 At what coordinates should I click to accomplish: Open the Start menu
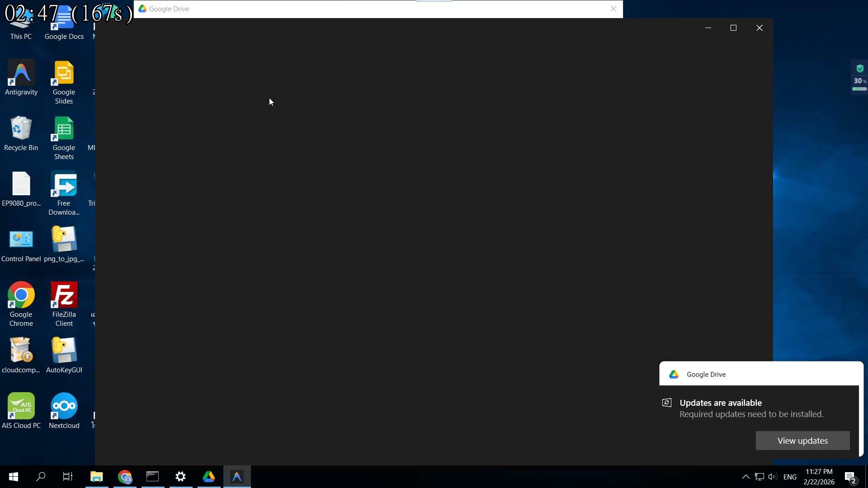point(13,477)
